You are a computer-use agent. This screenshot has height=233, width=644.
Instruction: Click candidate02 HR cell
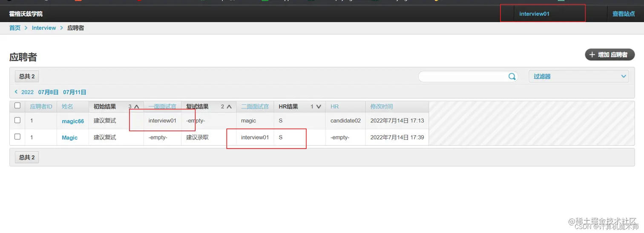(345, 121)
